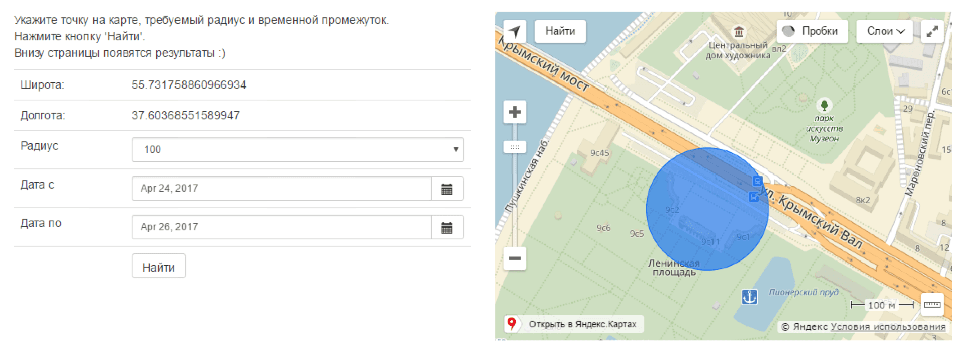Zoom in with the plus button

(x=515, y=112)
